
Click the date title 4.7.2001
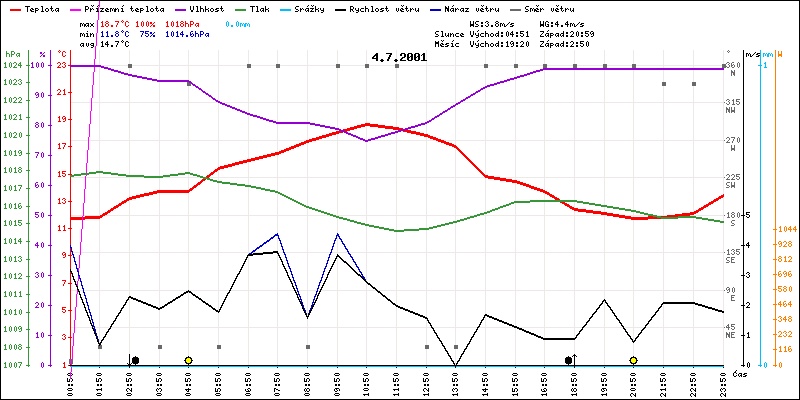[398, 57]
